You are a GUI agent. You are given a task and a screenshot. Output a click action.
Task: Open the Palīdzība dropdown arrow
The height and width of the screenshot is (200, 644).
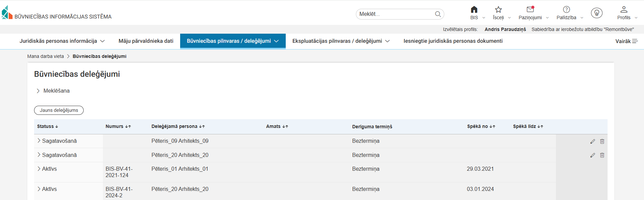click(582, 18)
